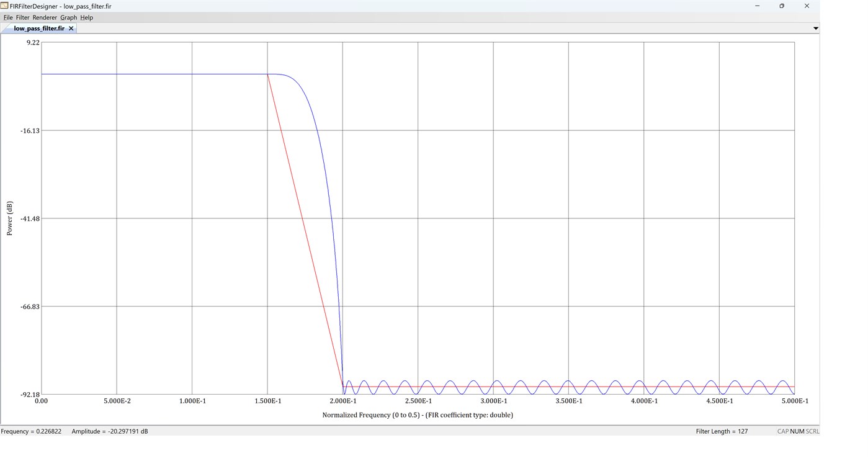The height and width of the screenshot is (461, 868).
Task: Close the low_pass_filter.fir tab
Action: pos(71,29)
